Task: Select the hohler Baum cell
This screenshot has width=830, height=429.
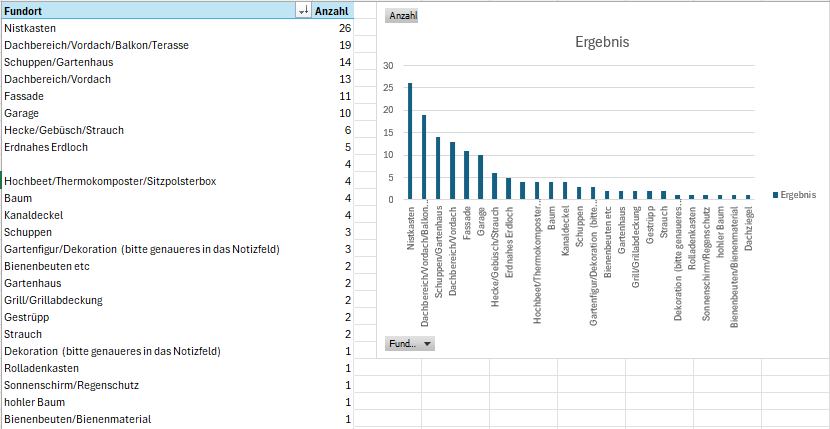Action: click(157, 402)
